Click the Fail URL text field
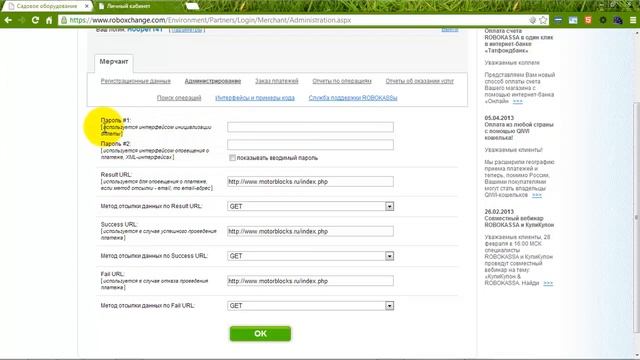This screenshot has height=360, width=640. (310, 281)
